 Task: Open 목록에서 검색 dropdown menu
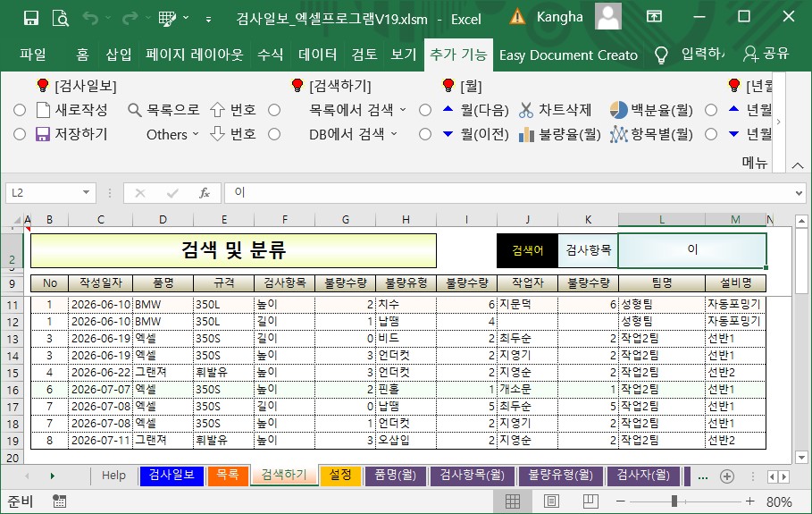point(357,110)
